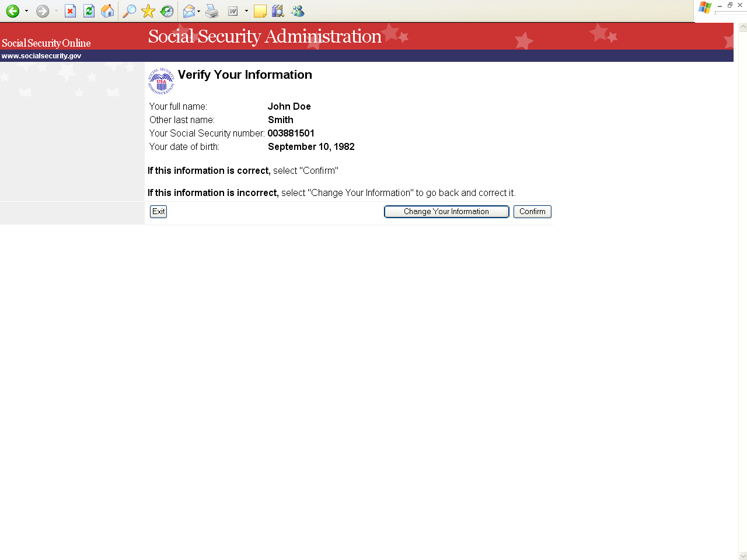
Task: Click the scrollbar down arrow
Action: tap(743, 556)
